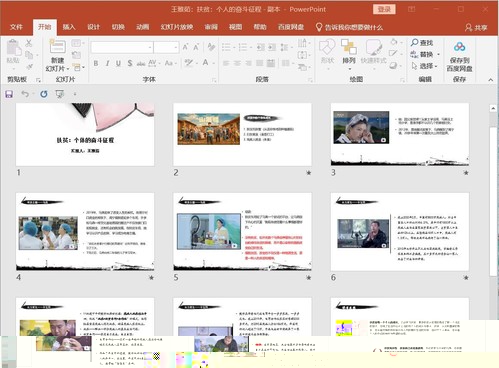
Task: Click the vertical scrollbar up arrow
Action: point(493,108)
